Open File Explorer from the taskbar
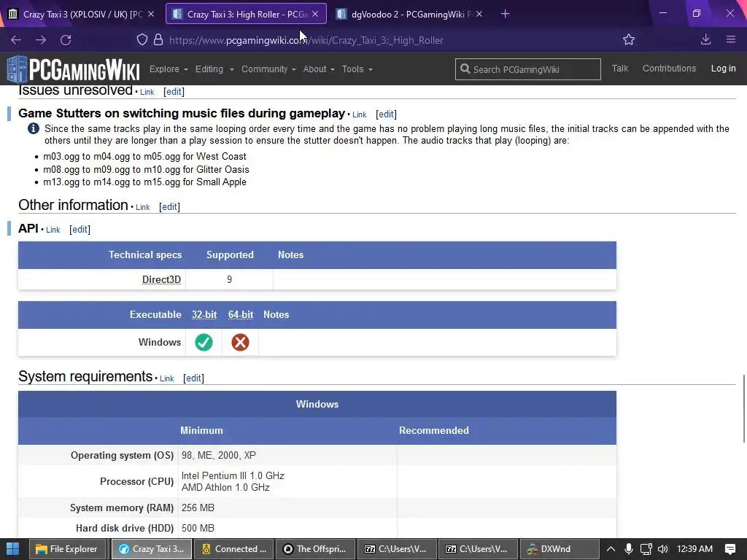Viewport: 747px width, 560px height. pos(66,549)
